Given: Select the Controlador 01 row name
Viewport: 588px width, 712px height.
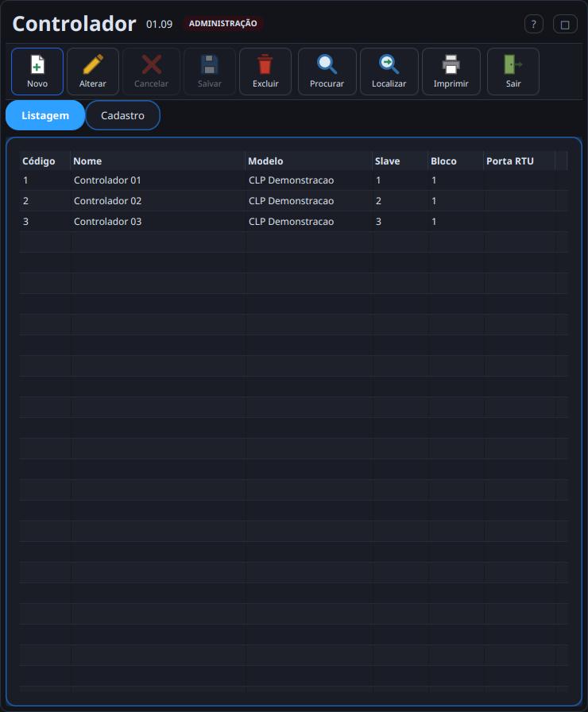Looking at the screenshot, I should [x=107, y=180].
